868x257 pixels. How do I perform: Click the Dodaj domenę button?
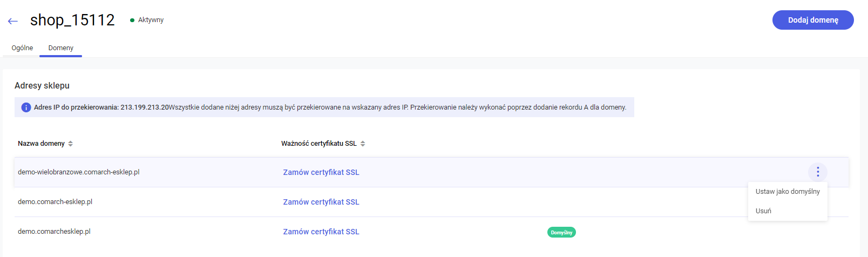click(813, 20)
